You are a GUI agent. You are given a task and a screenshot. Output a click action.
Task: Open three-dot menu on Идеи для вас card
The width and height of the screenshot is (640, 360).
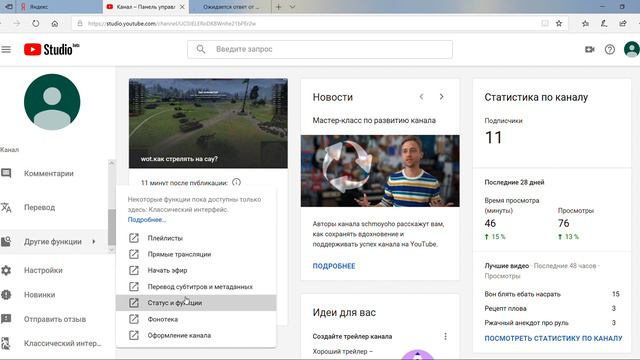[x=445, y=336]
